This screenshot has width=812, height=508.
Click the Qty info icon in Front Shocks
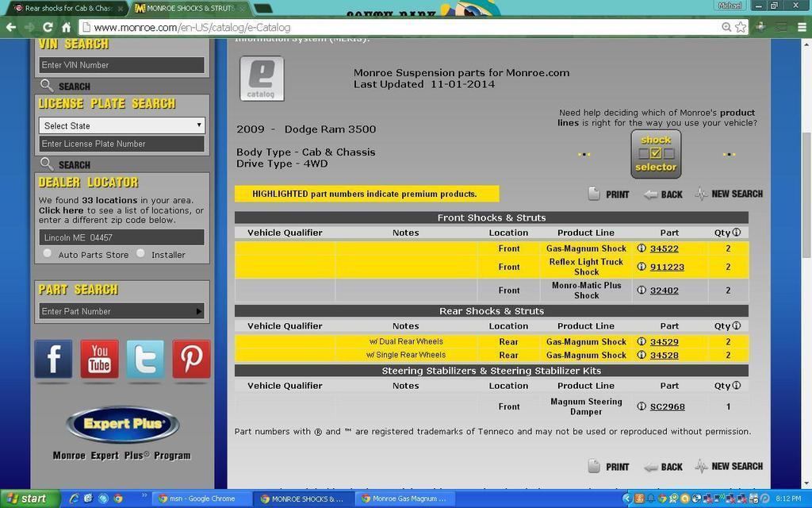737,233
